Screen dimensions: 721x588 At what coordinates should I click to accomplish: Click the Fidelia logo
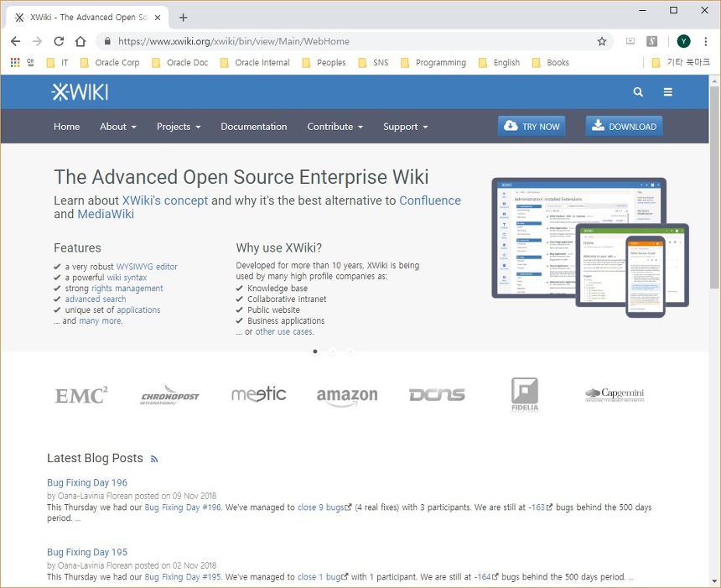click(525, 395)
